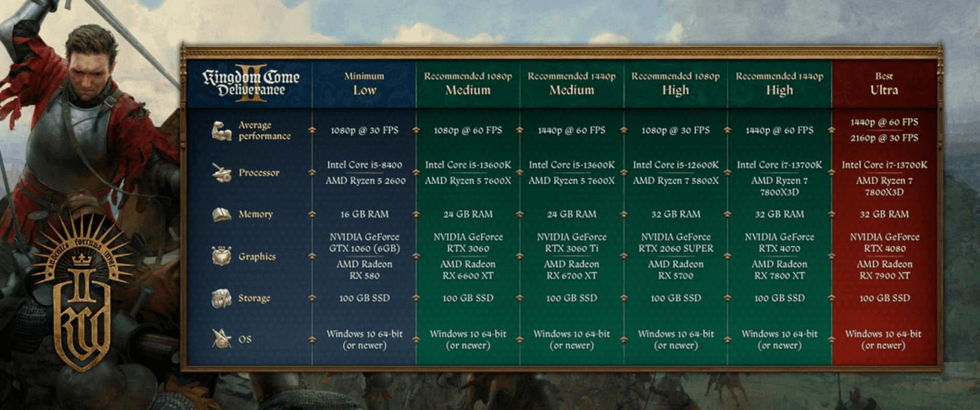Click the Processor row label
Screen dimensions: 980x410
click(x=259, y=172)
